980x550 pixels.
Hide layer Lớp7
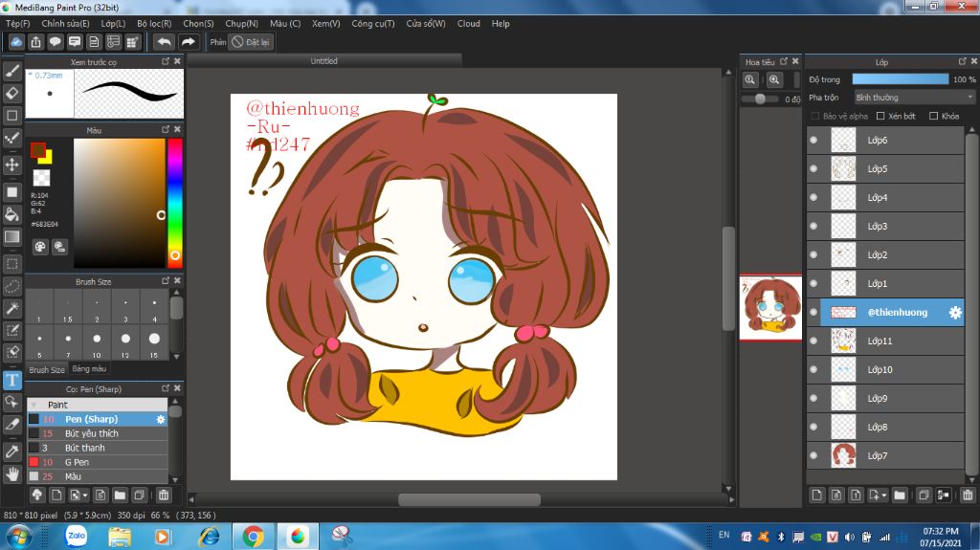click(813, 455)
